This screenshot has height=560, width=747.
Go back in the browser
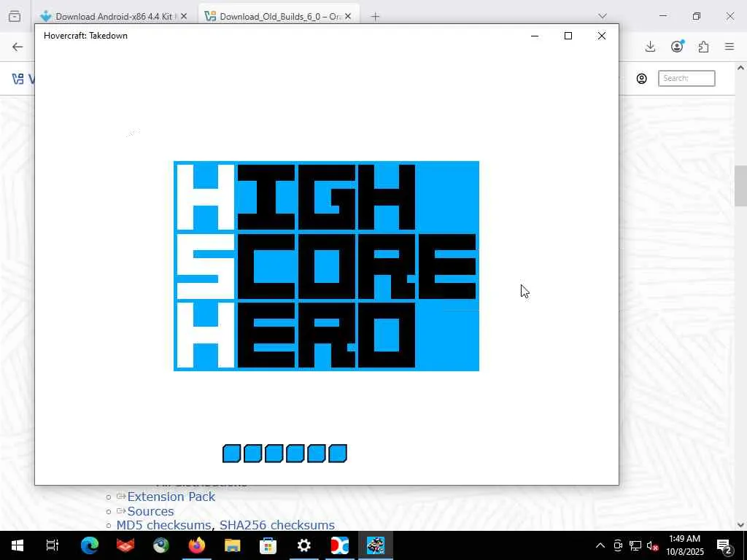point(18,47)
